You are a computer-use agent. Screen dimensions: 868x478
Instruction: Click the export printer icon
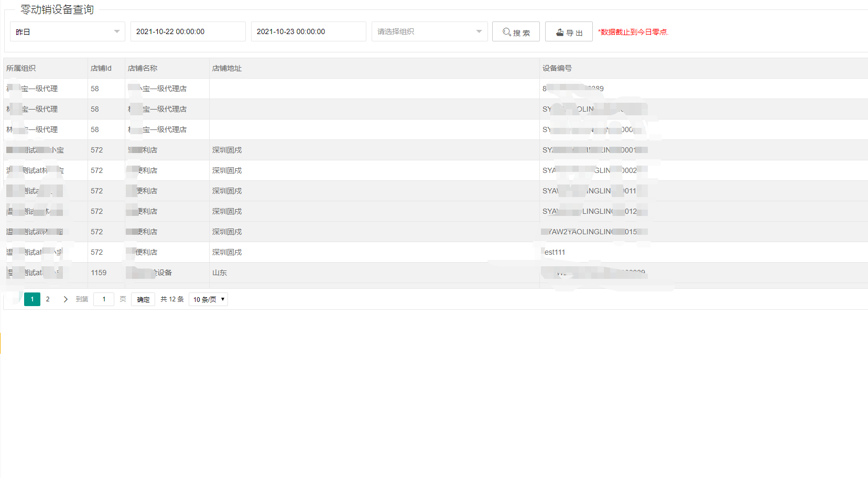(x=560, y=32)
